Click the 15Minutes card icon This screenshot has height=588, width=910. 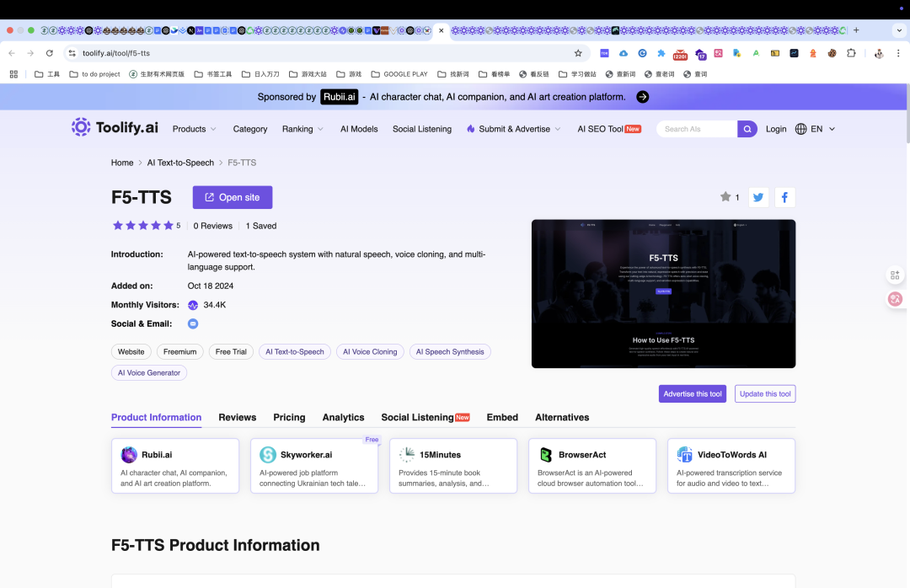coord(407,455)
